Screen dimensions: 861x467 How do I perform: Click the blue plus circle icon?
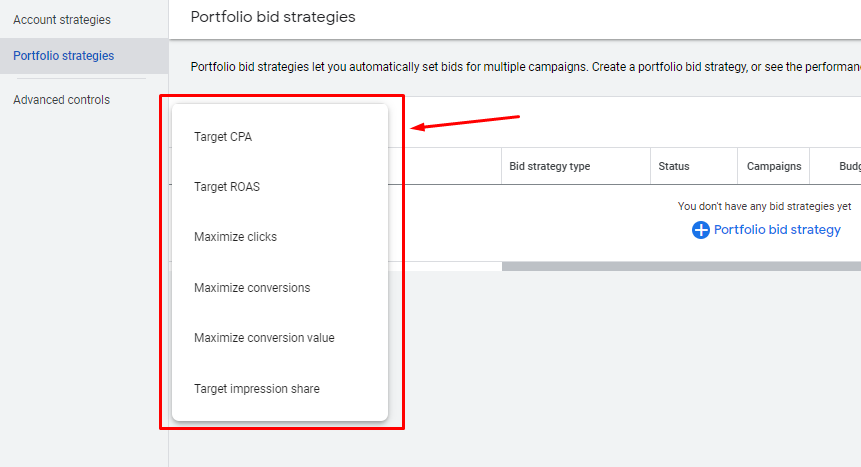click(701, 230)
